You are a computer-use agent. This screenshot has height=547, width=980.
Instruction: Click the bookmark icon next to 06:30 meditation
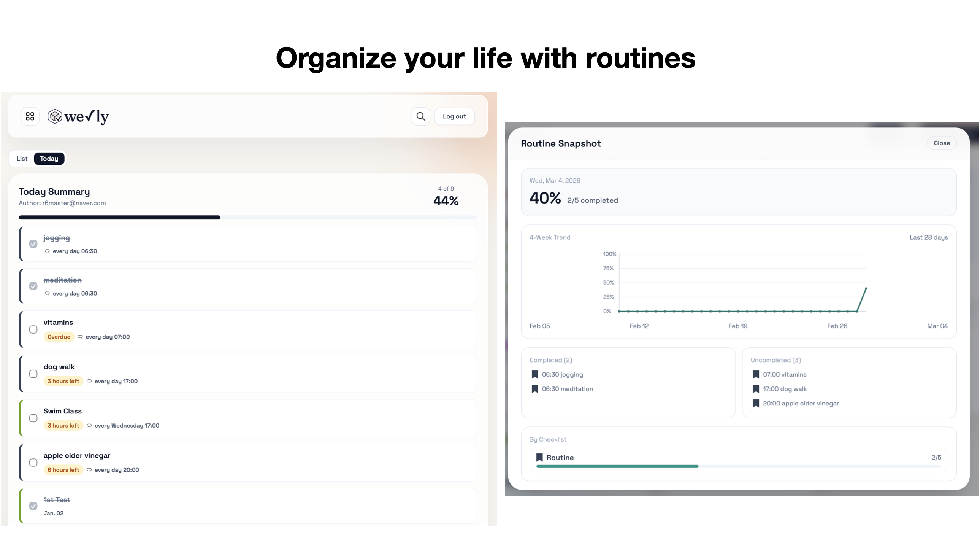pos(535,389)
